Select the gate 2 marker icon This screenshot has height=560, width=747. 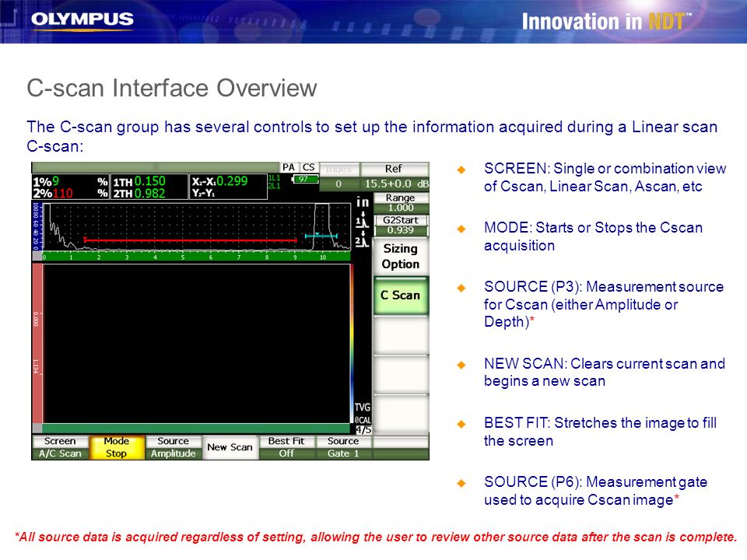[x=363, y=240]
